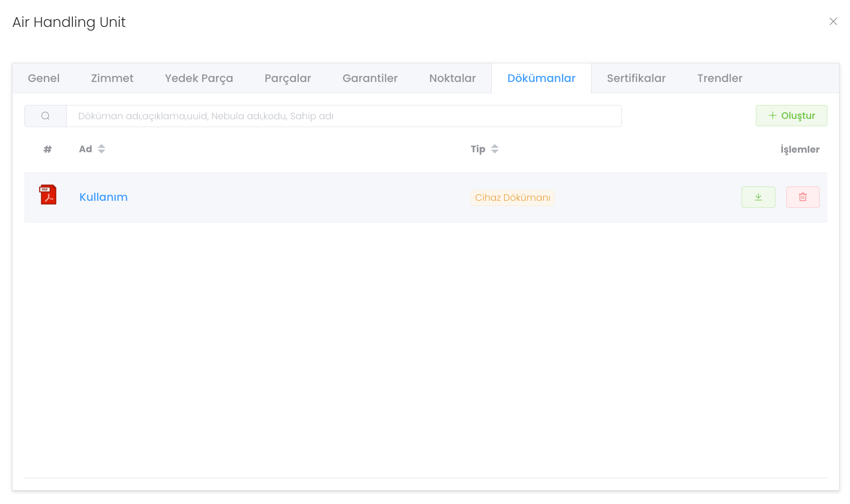
Task: Sort by Tip column arrows
Action: [x=495, y=149]
